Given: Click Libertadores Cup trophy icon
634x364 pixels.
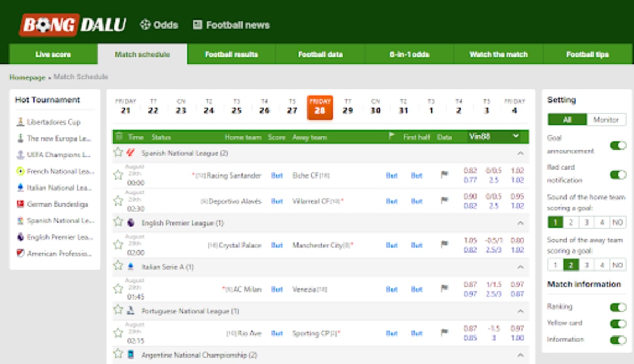Looking at the screenshot, I should [x=20, y=122].
